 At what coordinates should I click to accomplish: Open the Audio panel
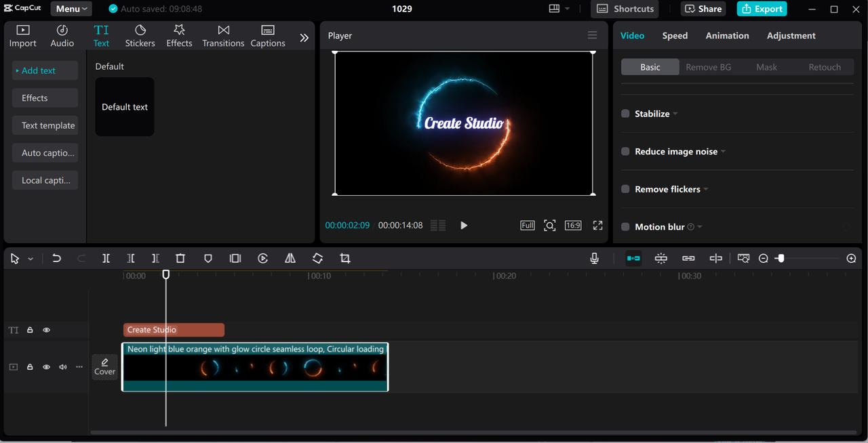[x=62, y=36]
